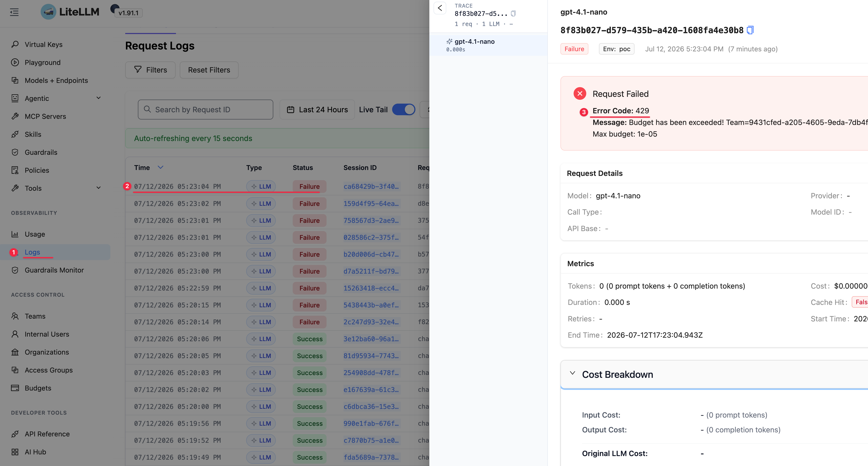Click the version v1.91.1 badge
The image size is (868, 466).
tap(128, 13)
